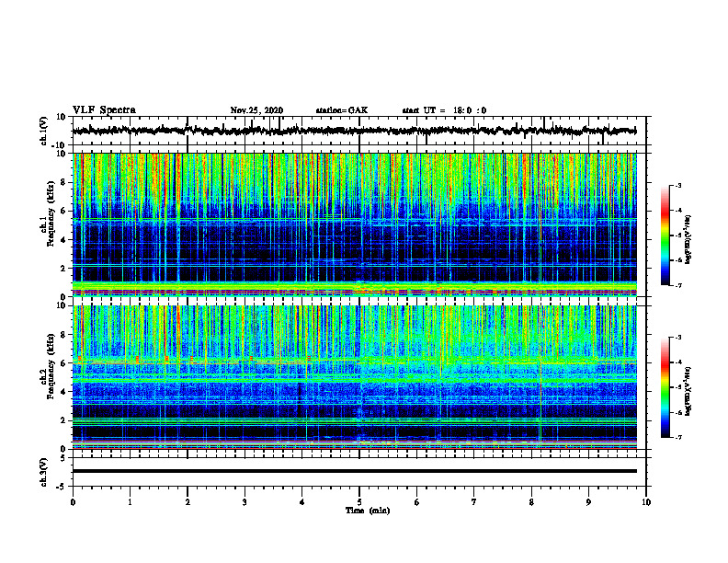Image resolution: width=728 pixels, height=563 pixels.
Task: Click the "Nov.25, 2020" date label
Action: (256, 110)
